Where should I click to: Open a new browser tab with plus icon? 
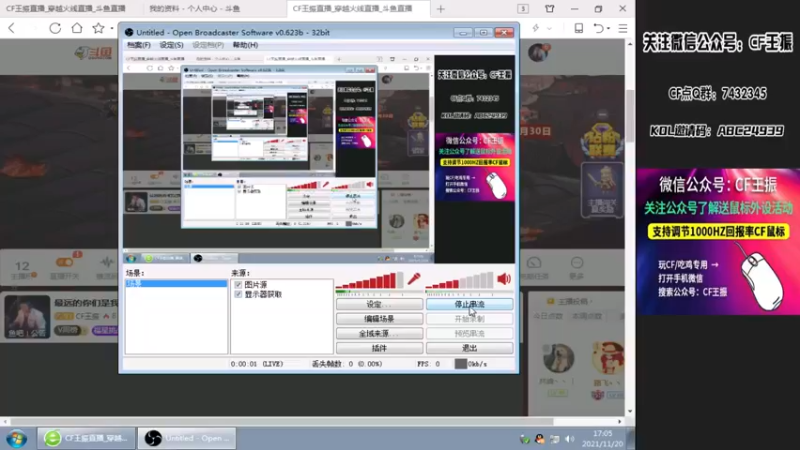[441, 9]
